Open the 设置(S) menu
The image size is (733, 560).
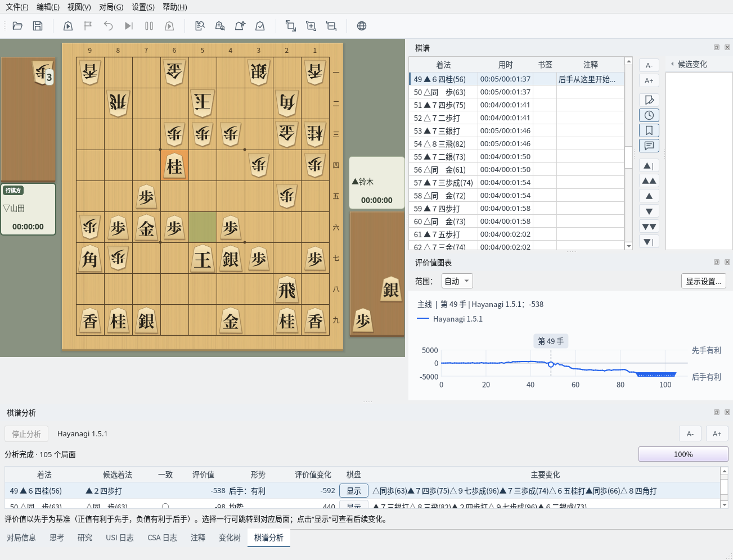click(x=143, y=7)
